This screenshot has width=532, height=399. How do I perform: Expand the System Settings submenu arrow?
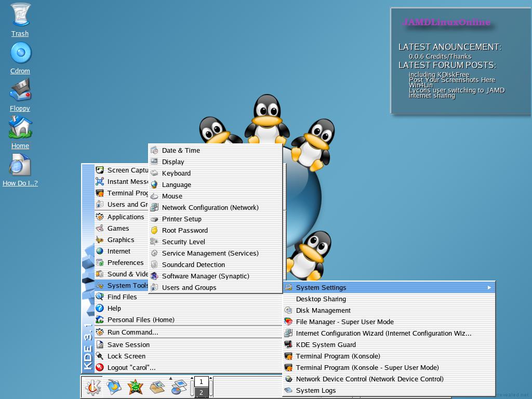click(x=489, y=287)
